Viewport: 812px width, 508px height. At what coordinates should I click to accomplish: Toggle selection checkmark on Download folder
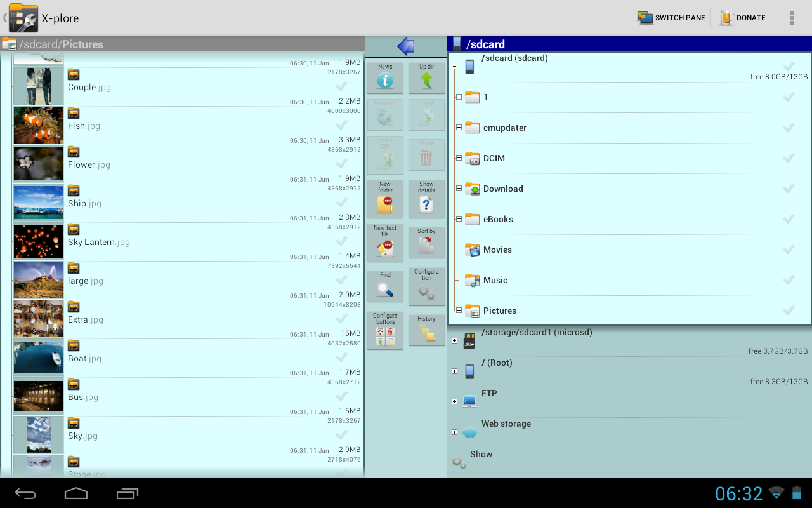[789, 188]
